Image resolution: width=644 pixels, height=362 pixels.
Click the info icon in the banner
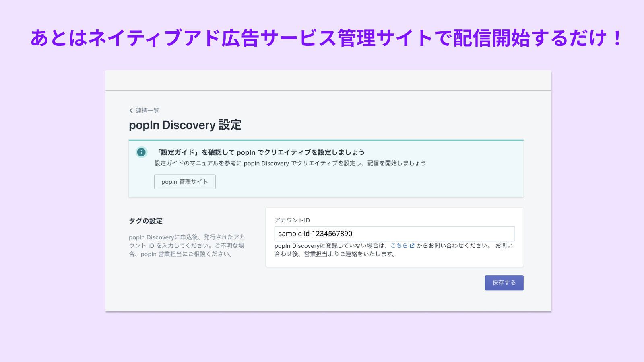tap(141, 152)
